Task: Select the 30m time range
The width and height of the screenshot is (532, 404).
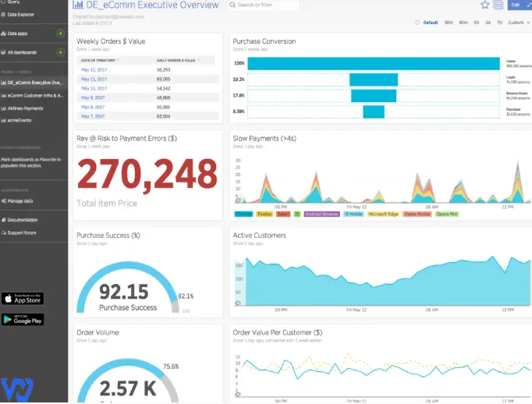Action: pos(449,23)
